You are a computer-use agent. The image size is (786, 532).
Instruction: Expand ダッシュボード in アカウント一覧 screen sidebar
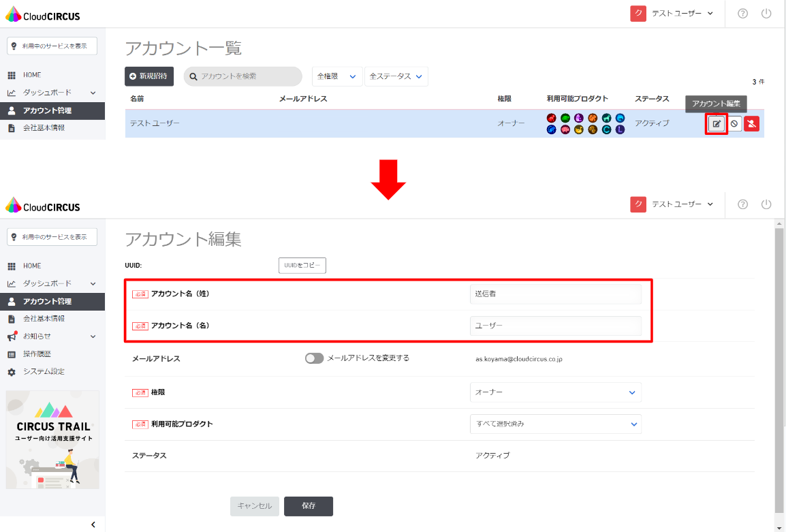click(52, 93)
